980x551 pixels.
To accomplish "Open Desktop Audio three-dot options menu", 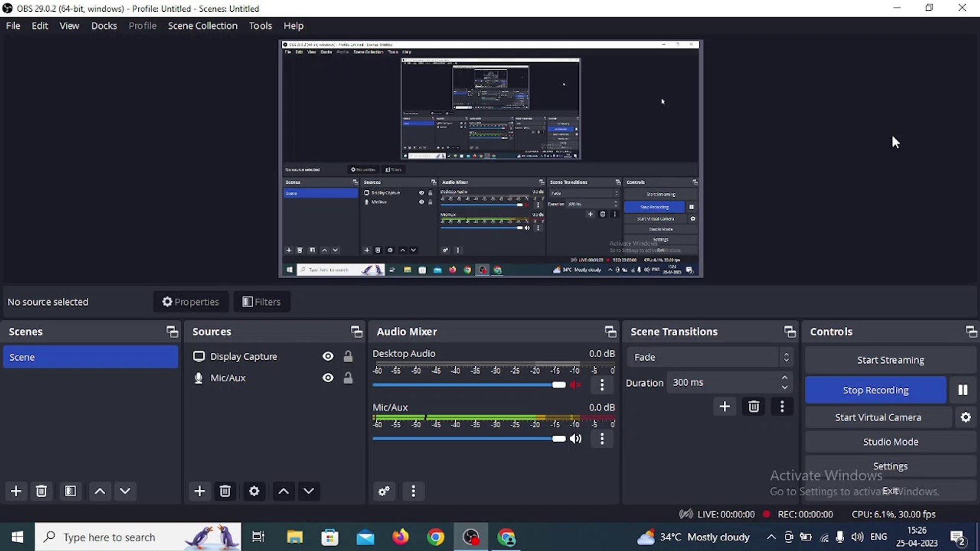I will point(602,385).
